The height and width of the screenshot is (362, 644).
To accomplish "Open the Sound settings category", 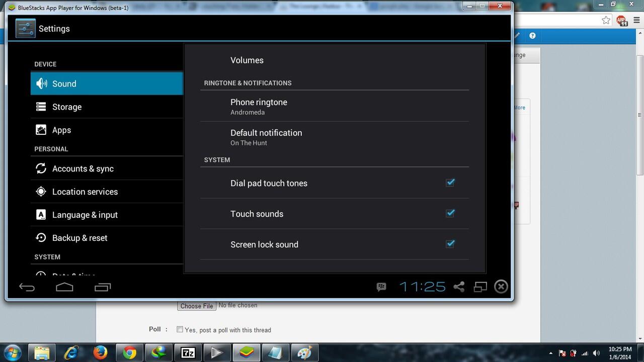I will pos(107,83).
